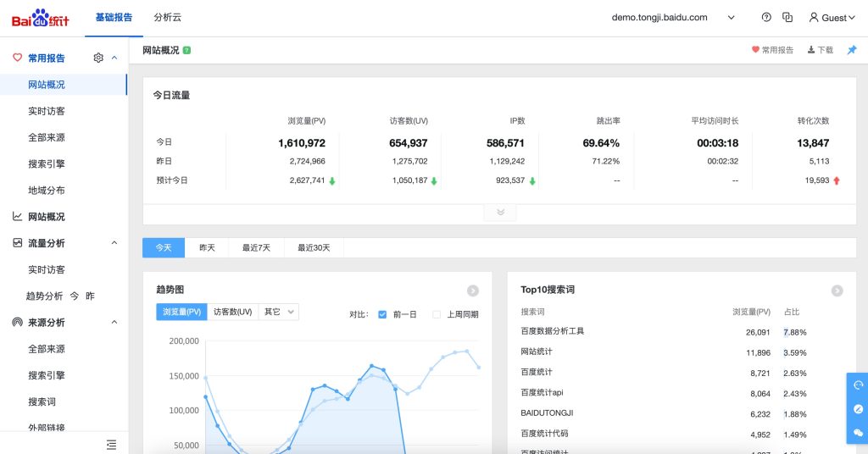Click the search term 网站统计

(x=537, y=352)
